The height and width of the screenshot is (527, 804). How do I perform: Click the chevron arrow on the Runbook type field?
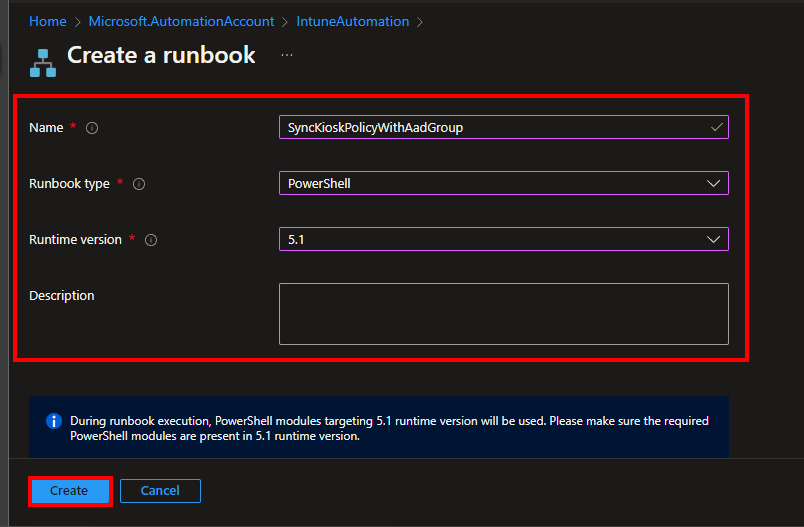[713, 183]
